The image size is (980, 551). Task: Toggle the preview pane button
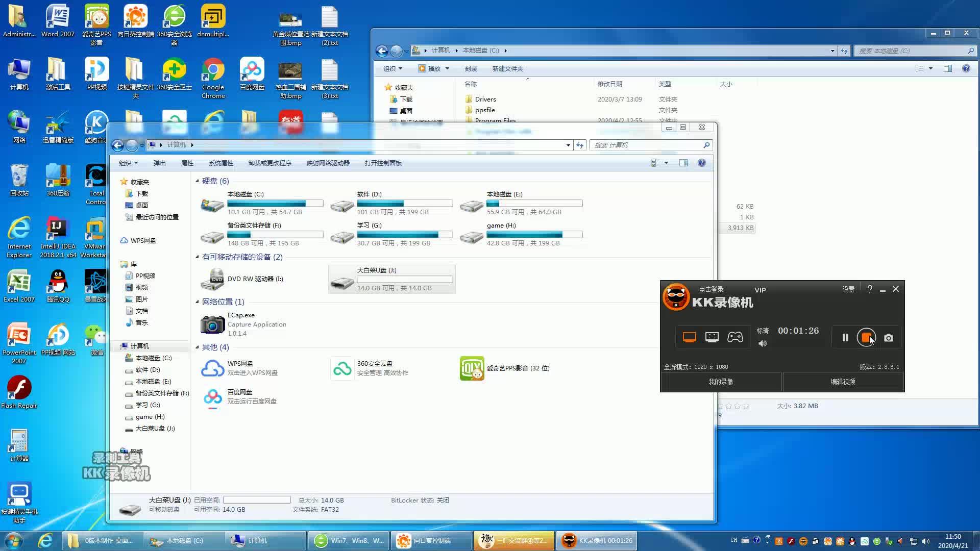(683, 163)
